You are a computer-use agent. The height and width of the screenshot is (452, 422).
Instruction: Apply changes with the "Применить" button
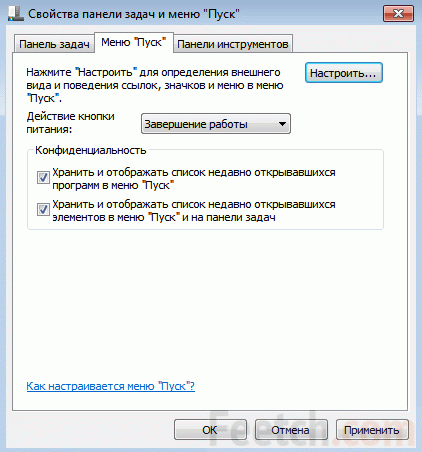[x=372, y=430]
